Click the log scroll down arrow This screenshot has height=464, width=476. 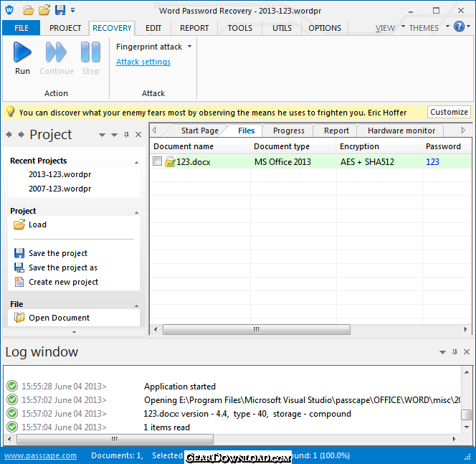click(x=467, y=427)
